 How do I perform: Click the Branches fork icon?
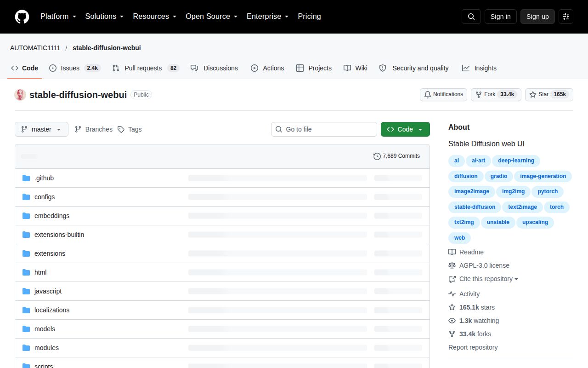point(78,129)
